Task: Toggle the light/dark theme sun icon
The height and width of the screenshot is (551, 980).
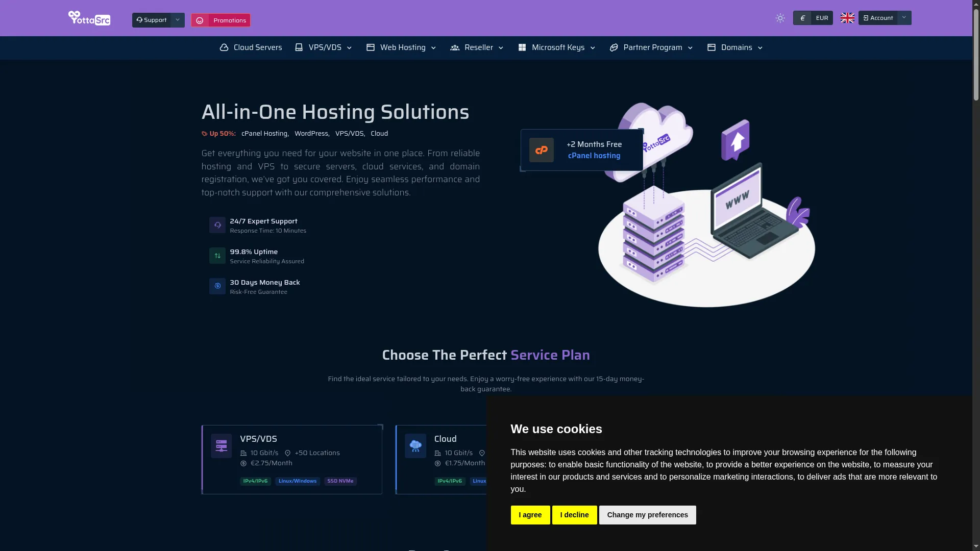Action: click(780, 18)
